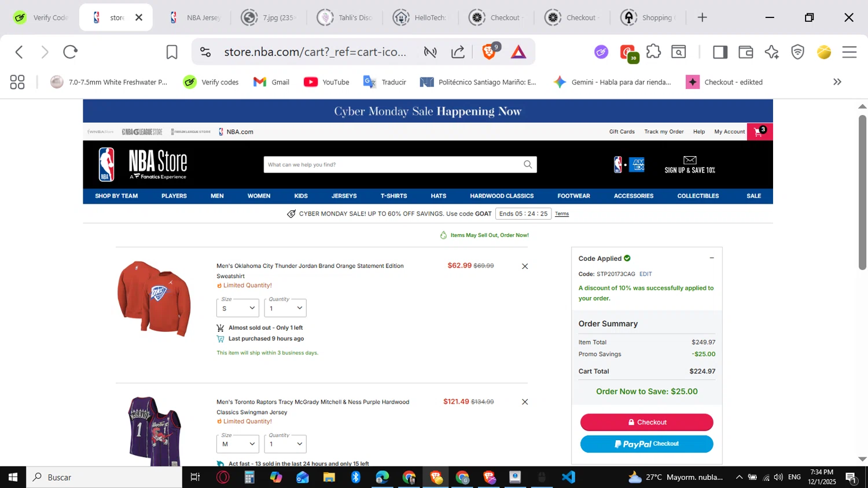The image size is (868, 488).
Task: Switch to Verify Code tab
Action: (x=41, y=17)
